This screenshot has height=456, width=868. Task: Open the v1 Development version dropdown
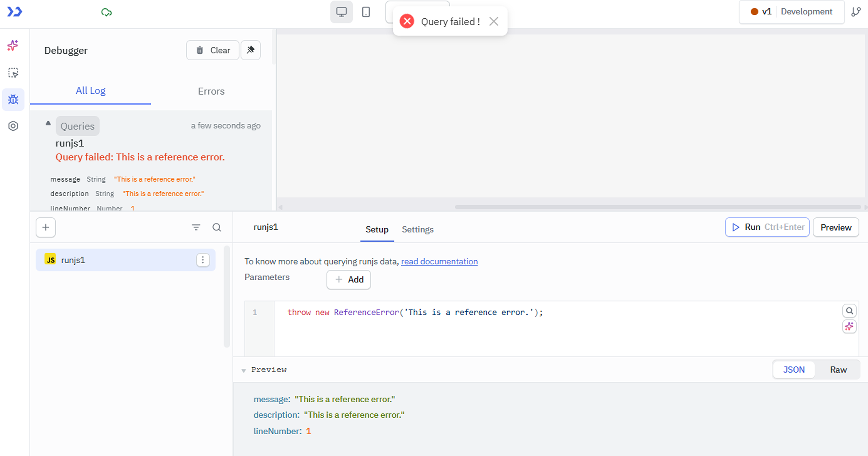click(791, 11)
